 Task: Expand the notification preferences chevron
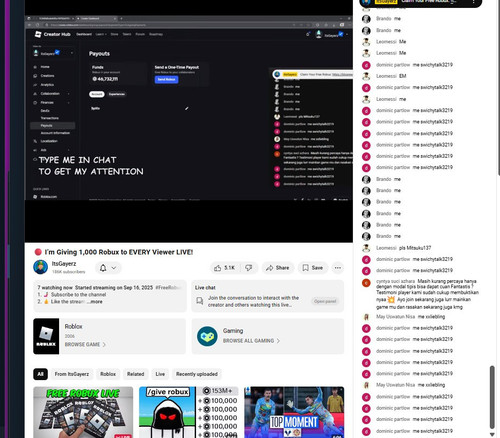tap(114, 268)
